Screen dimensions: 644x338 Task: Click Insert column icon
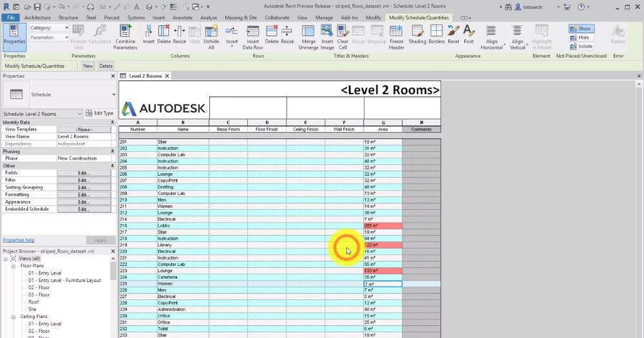point(149,35)
